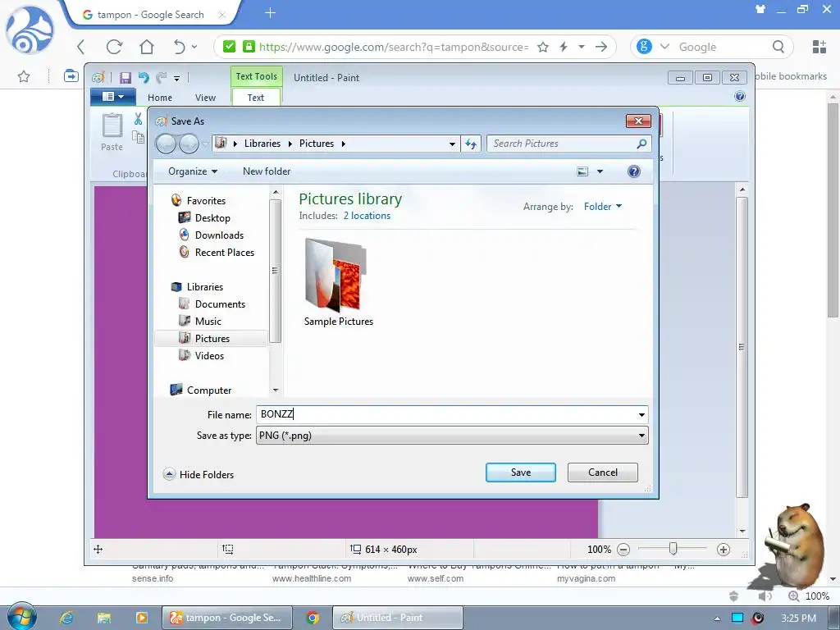Viewport: 840px width, 630px height.
Task: Click the Windows Media Player taskbar icon
Action: click(141, 618)
